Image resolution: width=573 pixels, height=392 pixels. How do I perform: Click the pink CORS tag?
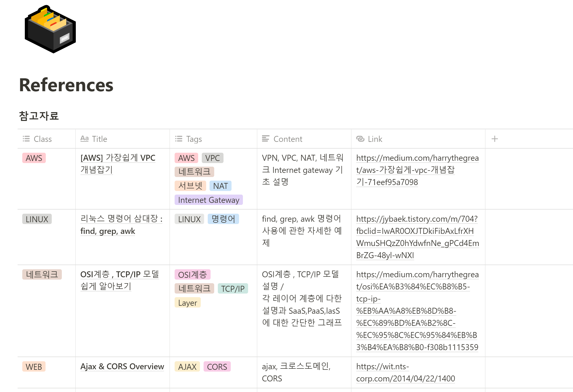[x=217, y=367]
